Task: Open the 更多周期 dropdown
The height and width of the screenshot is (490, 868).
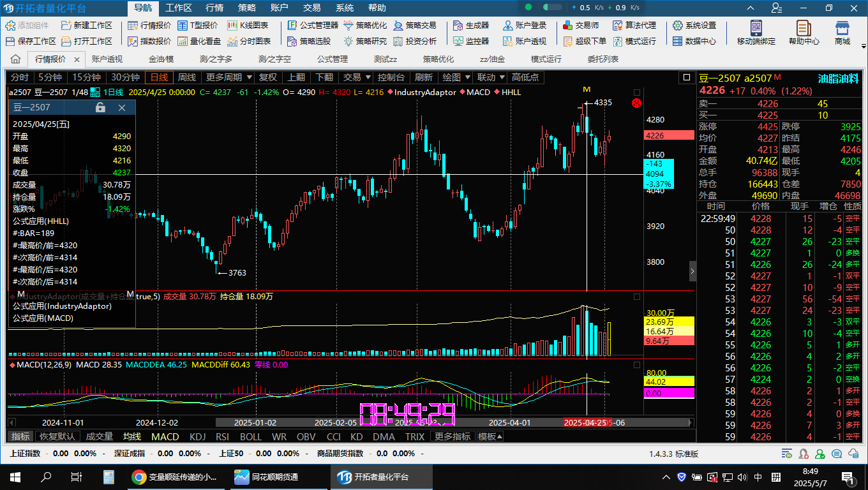Action: (x=228, y=77)
